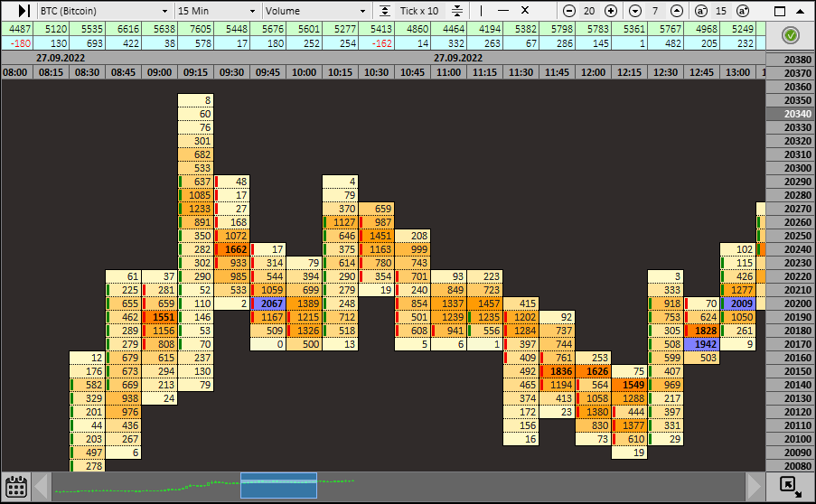Select the horizontal line drawing tool
This screenshot has width=816, height=504.
(x=502, y=11)
